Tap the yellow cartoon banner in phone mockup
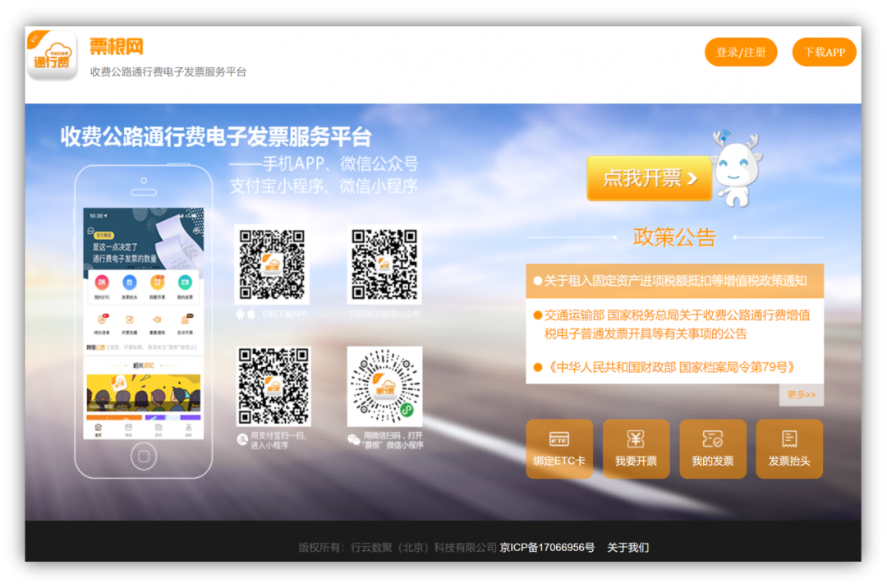Image resolution: width=887 pixels, height=588 pixels. [144, 393]
